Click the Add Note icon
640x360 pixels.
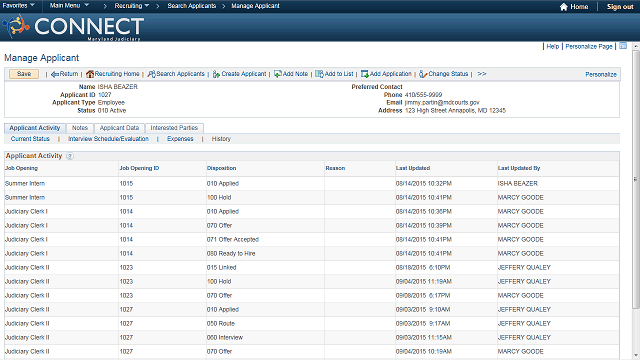278,74
